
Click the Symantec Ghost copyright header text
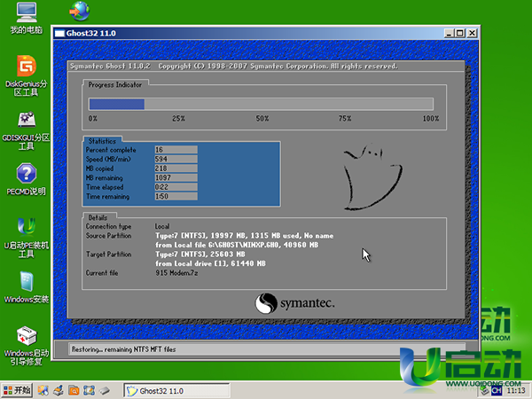pyautogui.click(x=233, y=66)
